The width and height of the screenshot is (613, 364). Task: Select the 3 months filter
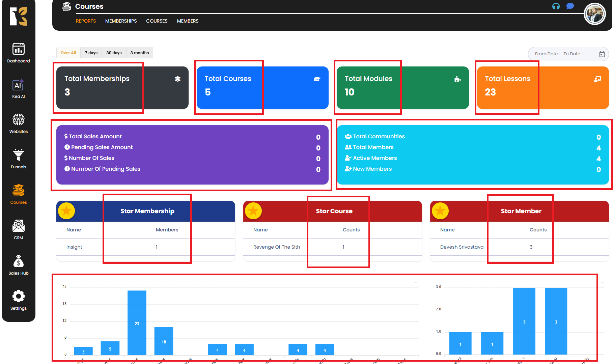pyautogui.click(x=139, y=53)
